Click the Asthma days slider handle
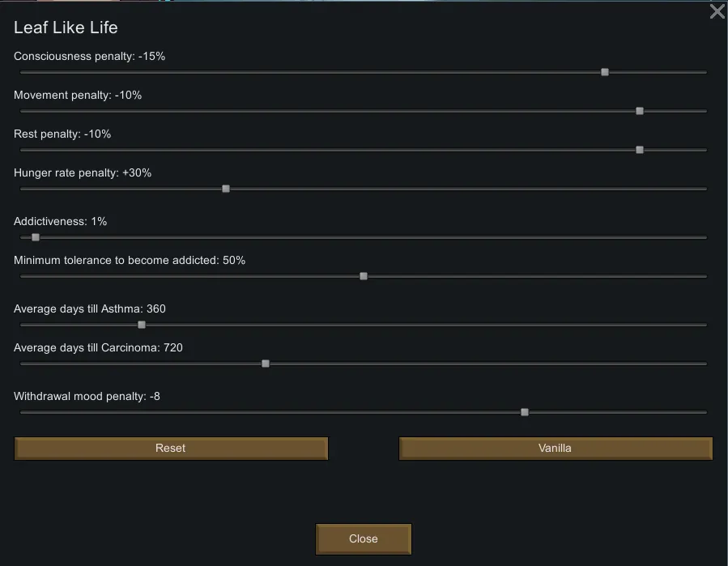This screenshot has width=728, height=566. [142, 325]
